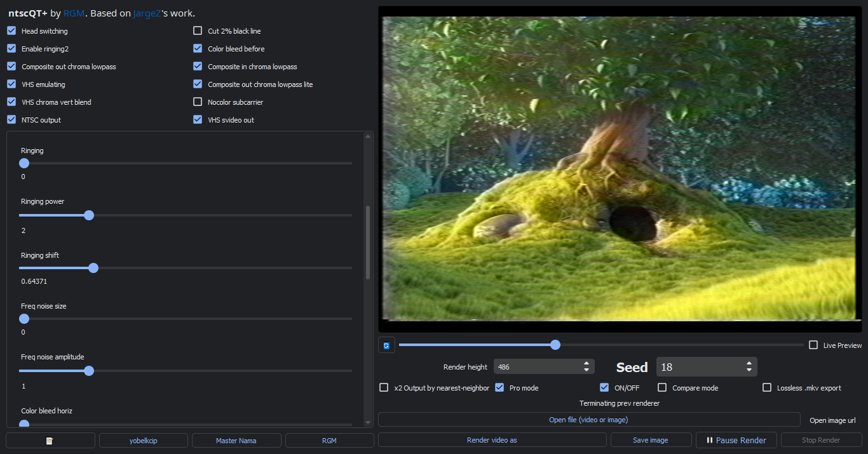Click the Open image url button
Image resolution: width=868 pixels, height=454 pixels.
tap(832, 420)
